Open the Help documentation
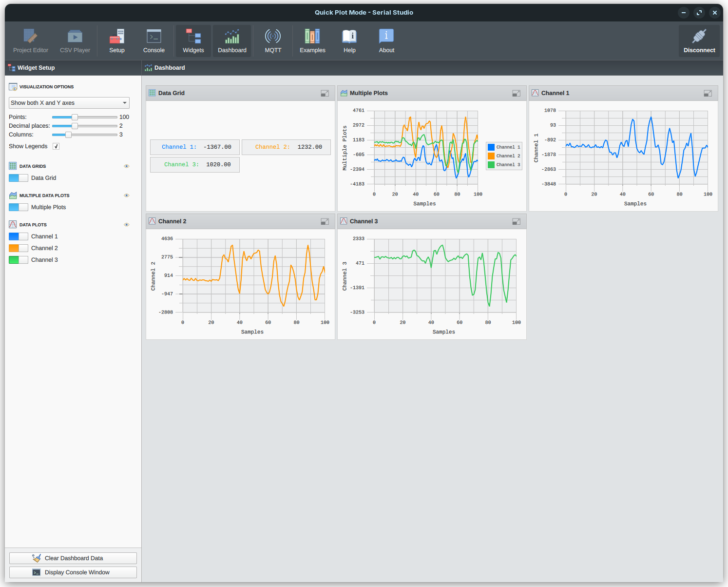728x587 pixels. point(349,41)
